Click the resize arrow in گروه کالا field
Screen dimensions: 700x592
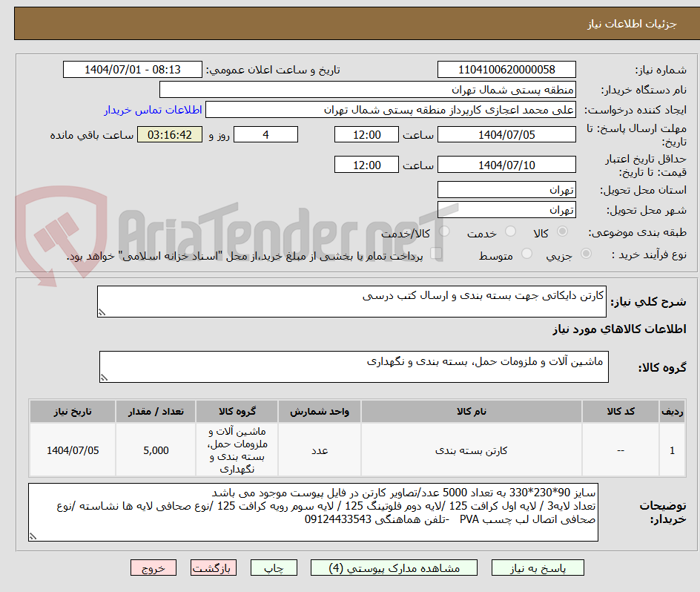(x=106, y=376)
